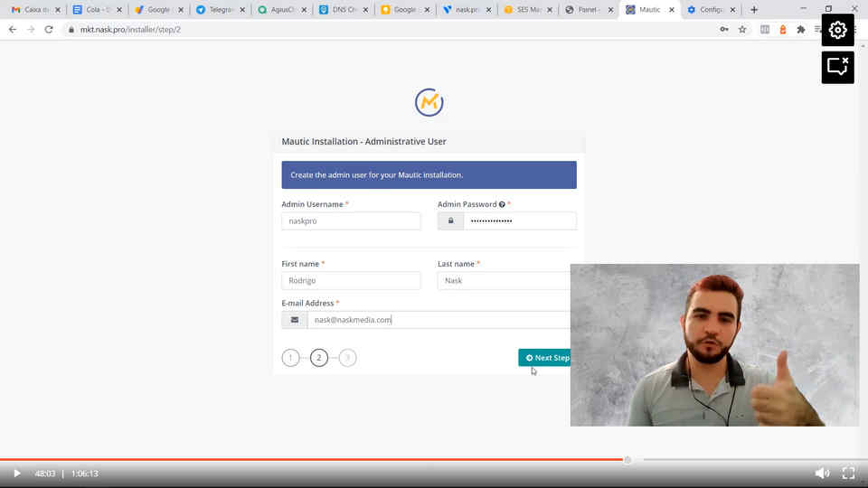Bookmark this page with the star icon

point(742,29)
